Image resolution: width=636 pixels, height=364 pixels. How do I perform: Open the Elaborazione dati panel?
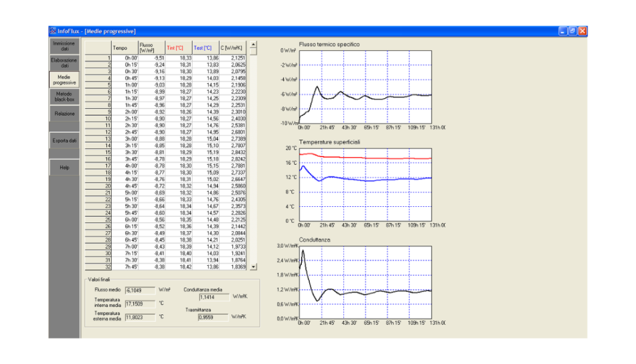(x=64, y=63)
